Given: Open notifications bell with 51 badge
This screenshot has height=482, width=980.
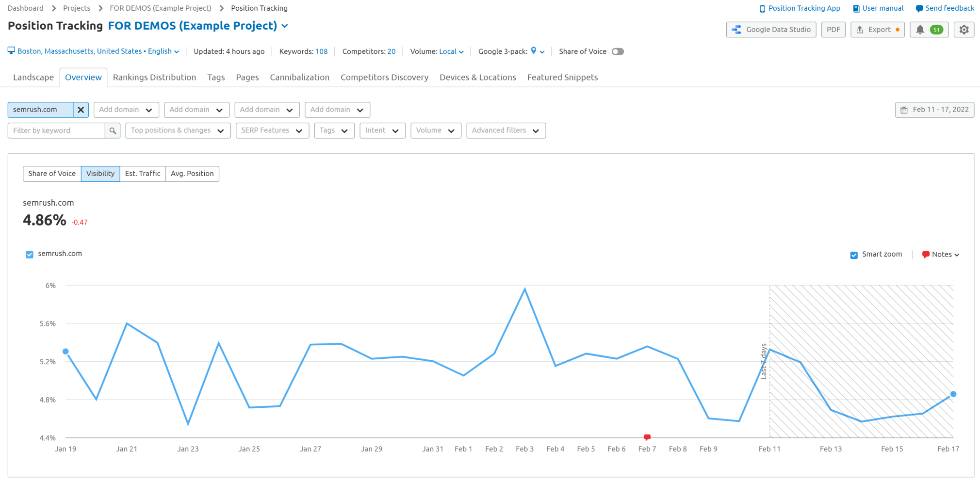Looking at the screenshot, I should 929,30.
